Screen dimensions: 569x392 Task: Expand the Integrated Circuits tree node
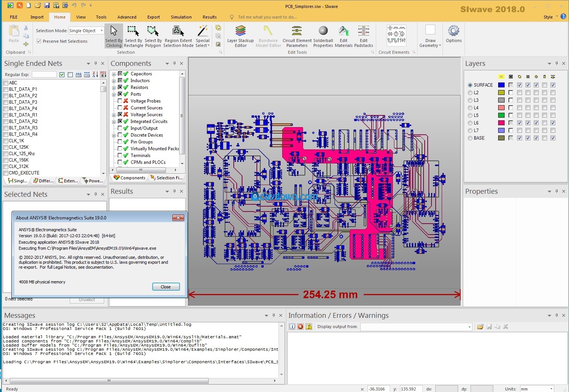tap(114, 122)
